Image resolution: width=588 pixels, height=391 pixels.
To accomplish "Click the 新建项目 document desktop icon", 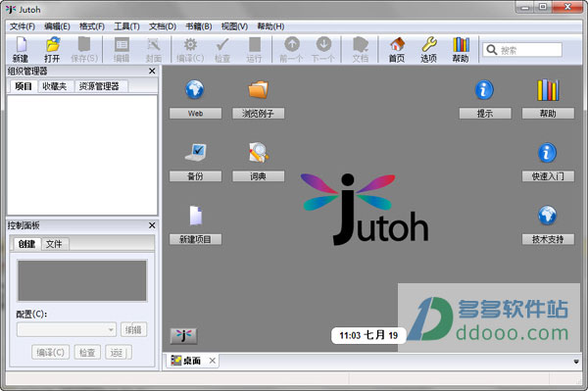I will pyautogui.click(x=195, y=216).
